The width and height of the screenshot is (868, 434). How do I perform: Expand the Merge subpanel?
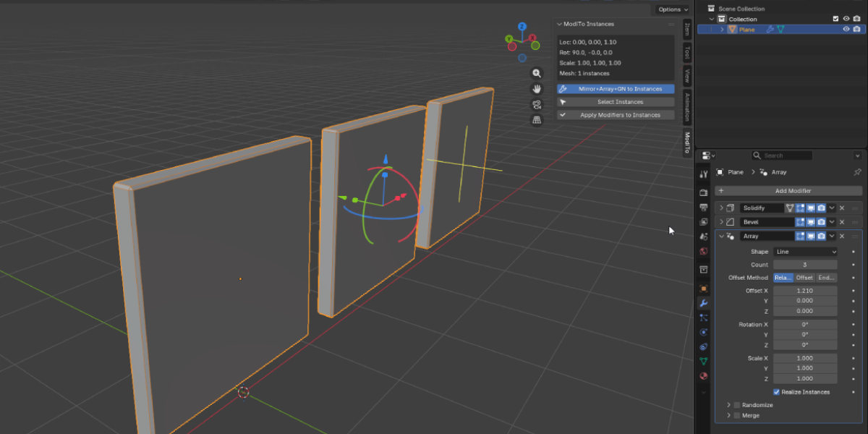[729, 416]
